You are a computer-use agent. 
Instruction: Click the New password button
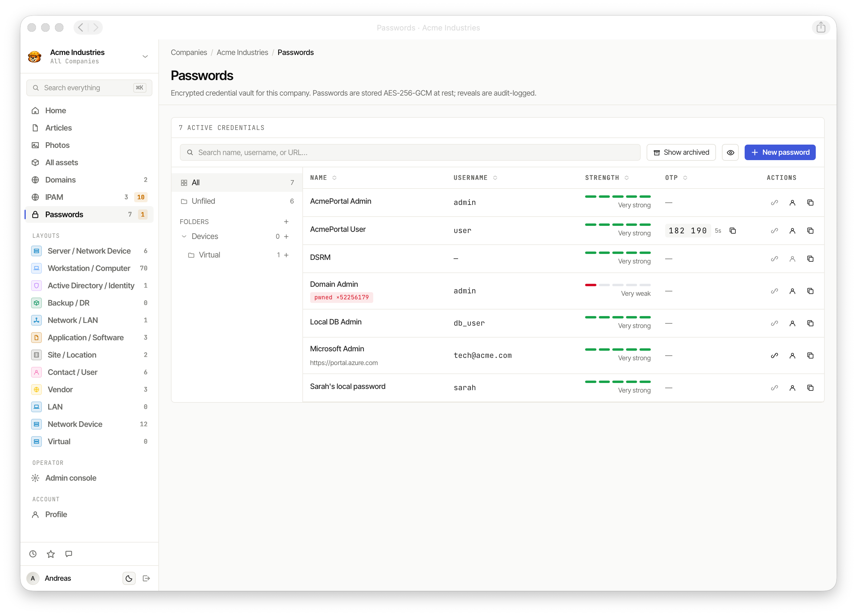pos(780,152)
